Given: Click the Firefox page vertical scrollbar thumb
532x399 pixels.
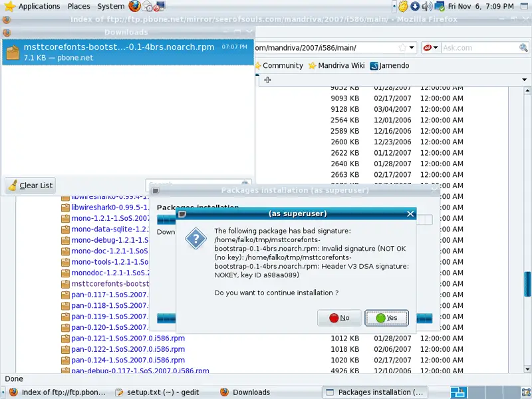Looking at the screenshot, I should 527,284.
